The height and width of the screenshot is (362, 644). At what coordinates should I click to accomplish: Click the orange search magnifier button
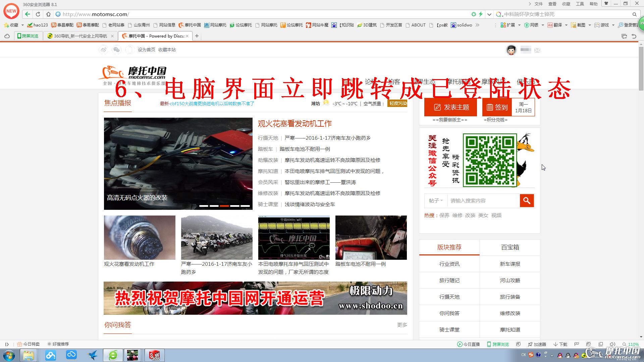pyautogui.click(x=527, y=200)
